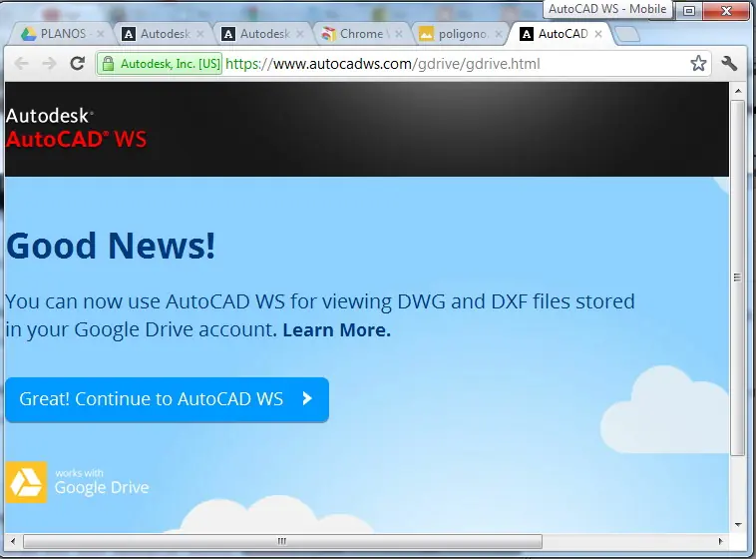Click the red window close button

tap(727, 10)
